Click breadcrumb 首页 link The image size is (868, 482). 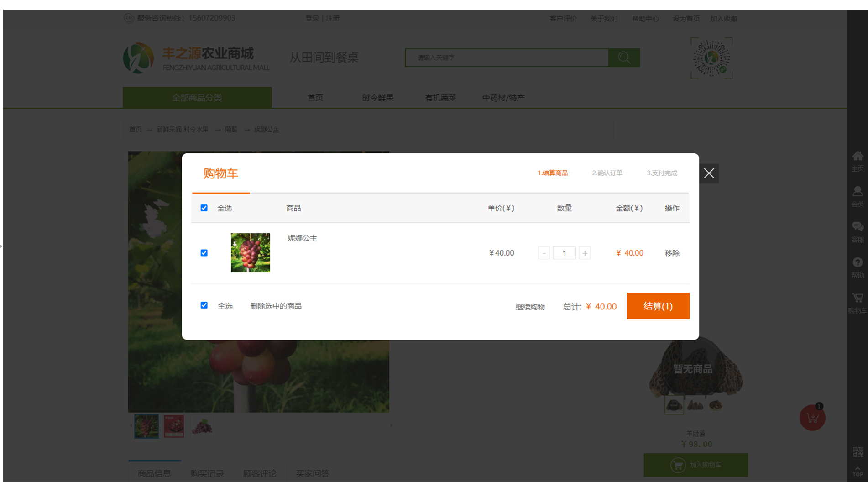point(136,130)
